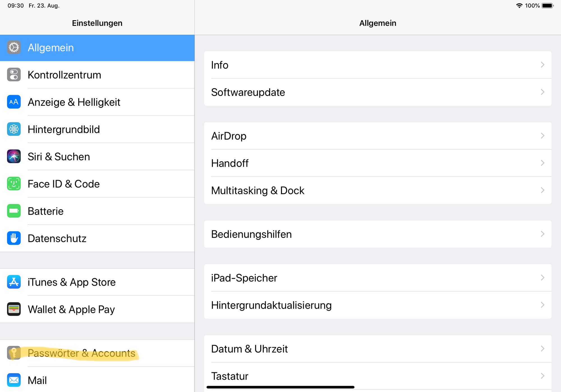Open Tastatur settings
Image resolution: width=561 pixels, height=392 pixels.
(x=378, y=375)
